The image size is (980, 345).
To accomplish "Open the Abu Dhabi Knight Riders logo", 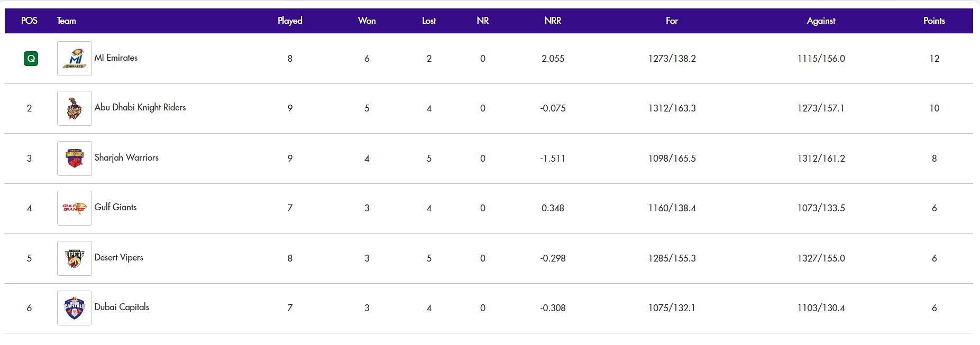I will [x=75, y=108].
